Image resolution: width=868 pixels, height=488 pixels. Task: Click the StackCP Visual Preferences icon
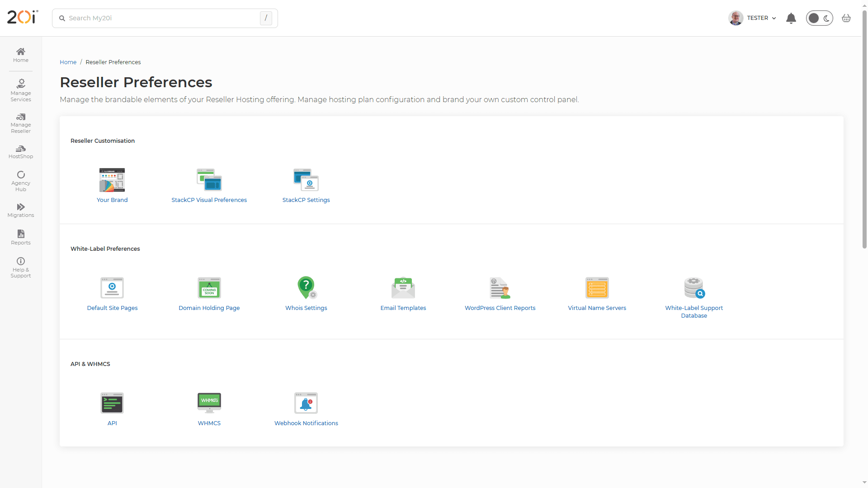[209, 180]
